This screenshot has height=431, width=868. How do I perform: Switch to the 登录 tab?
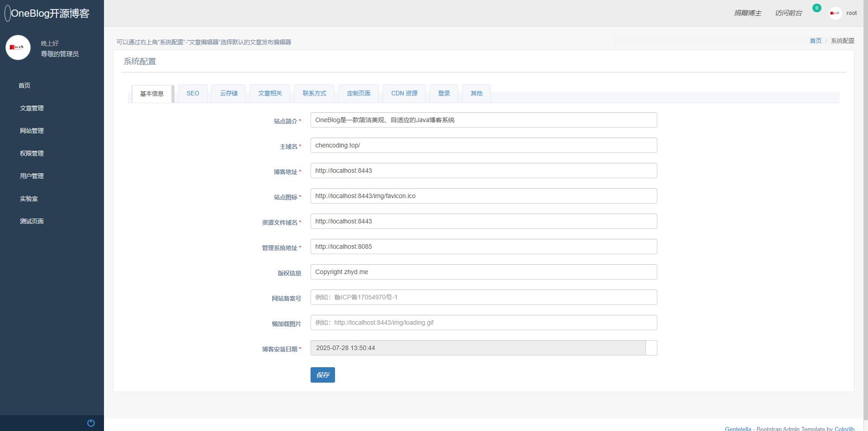(444, 93)
